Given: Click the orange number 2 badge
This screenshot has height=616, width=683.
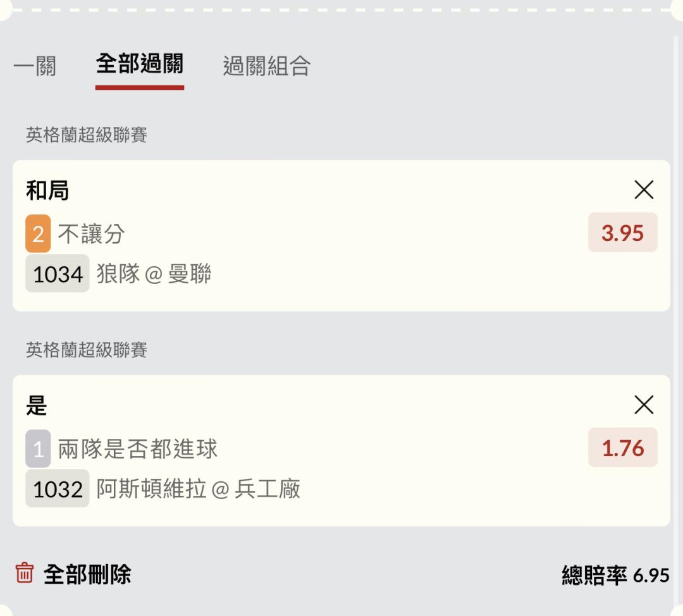Looking at the screenshot, I should click(38, 234).
